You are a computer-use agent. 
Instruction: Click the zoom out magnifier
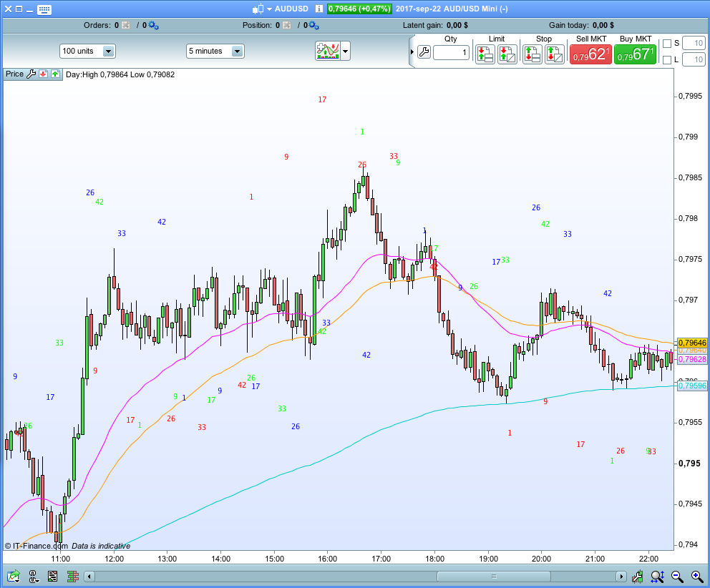[x=677, y=577]
